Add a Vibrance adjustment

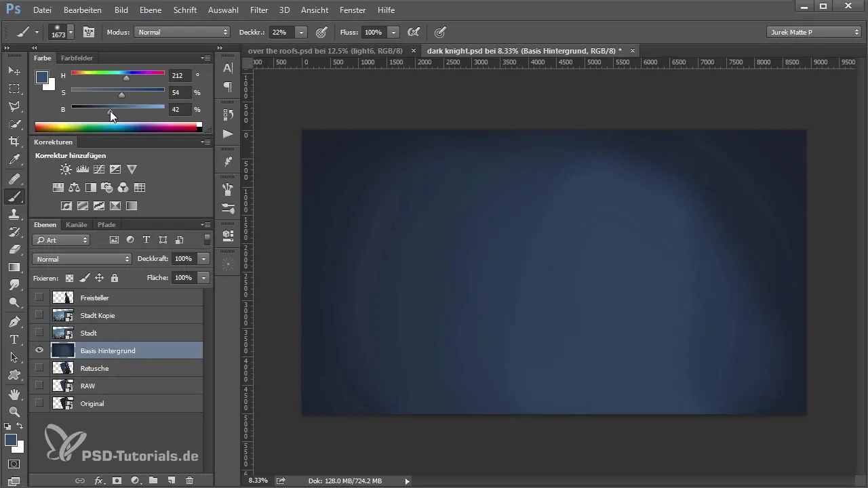coord(132,169)
